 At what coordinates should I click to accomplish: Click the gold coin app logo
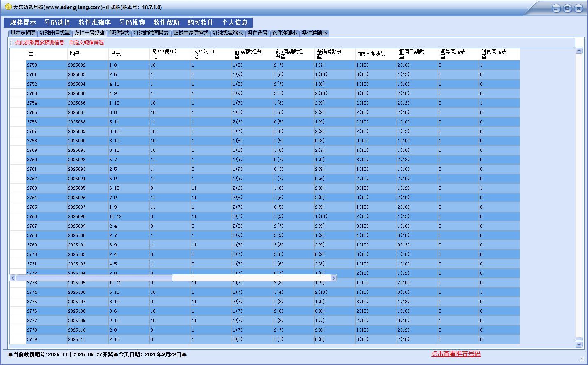click(8, 7)
